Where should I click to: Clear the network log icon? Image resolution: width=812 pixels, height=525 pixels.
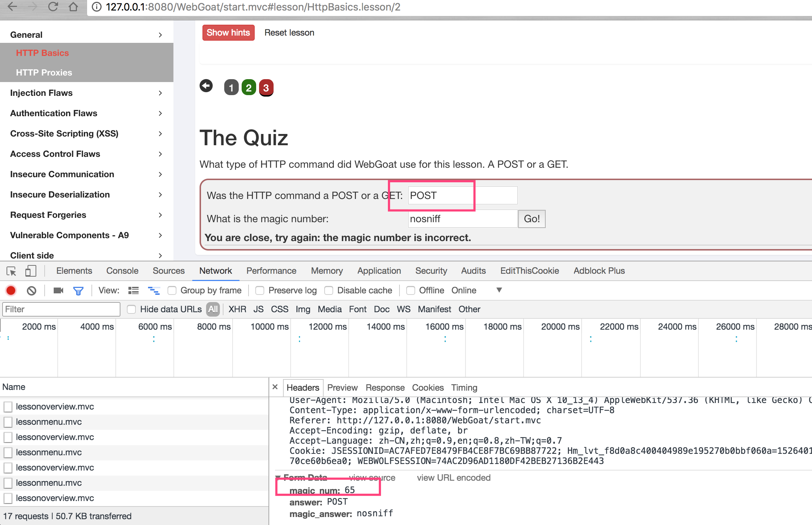(32, 290)
